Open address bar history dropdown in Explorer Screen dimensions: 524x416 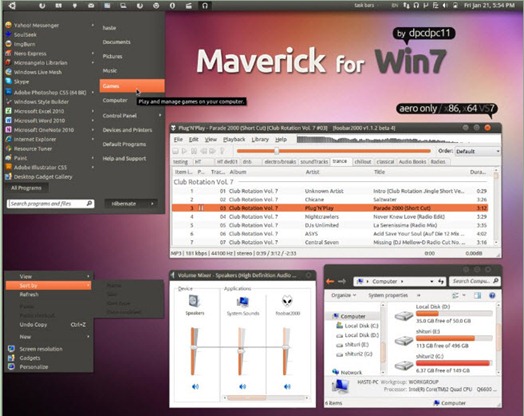pos(431,281)
